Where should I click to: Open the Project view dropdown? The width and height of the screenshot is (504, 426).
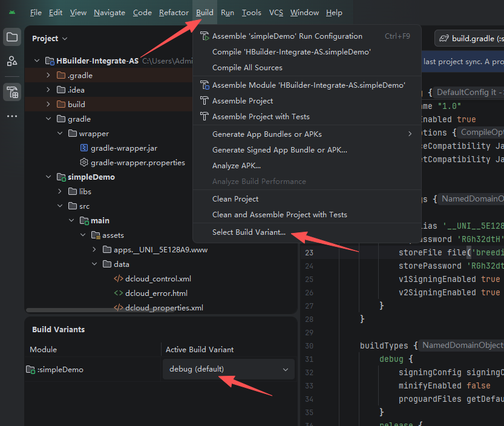(x=50, y=39)
